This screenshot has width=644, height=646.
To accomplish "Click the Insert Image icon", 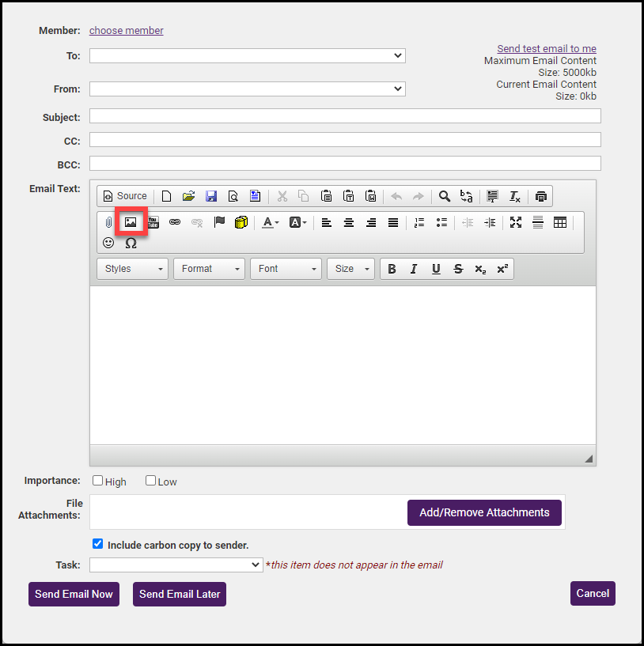I will pyautogui.click(x=131, y=222).
